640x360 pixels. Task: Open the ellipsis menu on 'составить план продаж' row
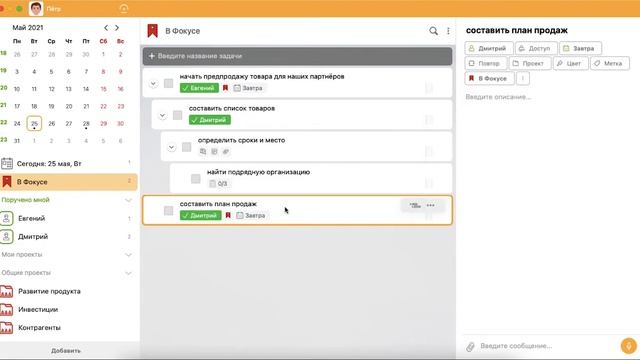pyautogui.click(x=431, y=205)
